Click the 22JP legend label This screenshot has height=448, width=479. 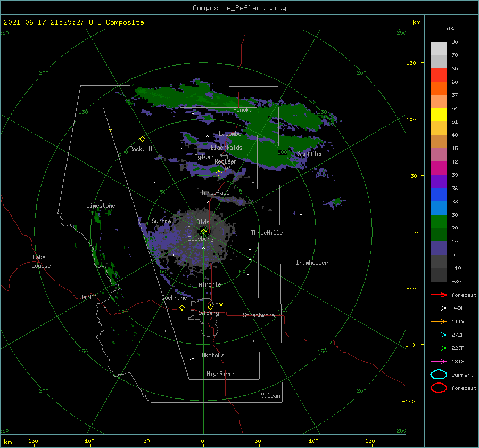pyautogui.click(x=458, y=348)
